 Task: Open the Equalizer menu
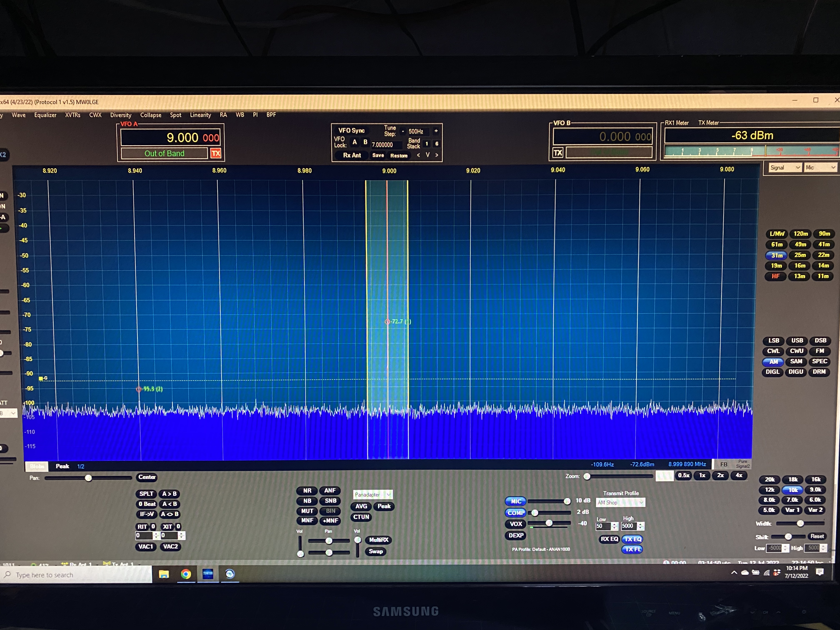coord(45,115)
